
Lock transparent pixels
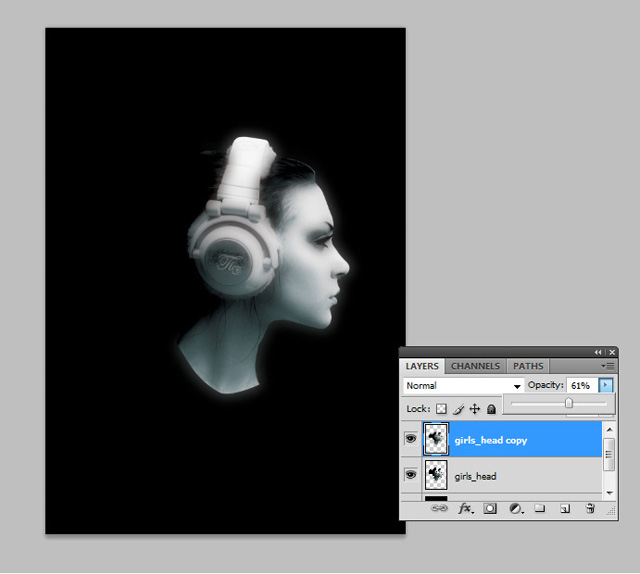pos(441,409)
